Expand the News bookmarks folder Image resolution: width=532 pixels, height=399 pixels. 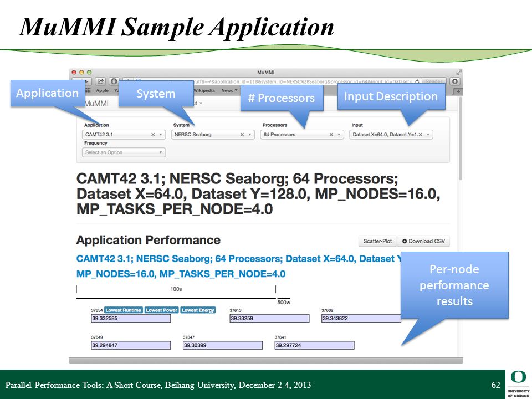coord(229,90)
